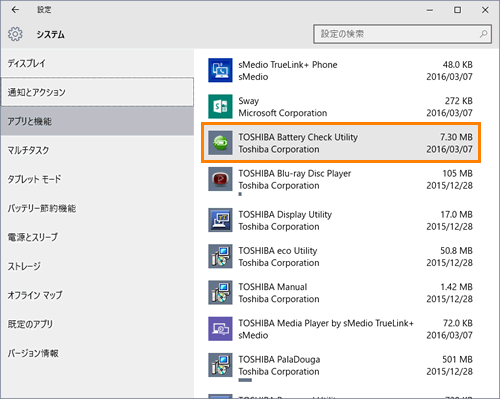Click Microsoft Corporation publisher under Sway

click(283, 113)
